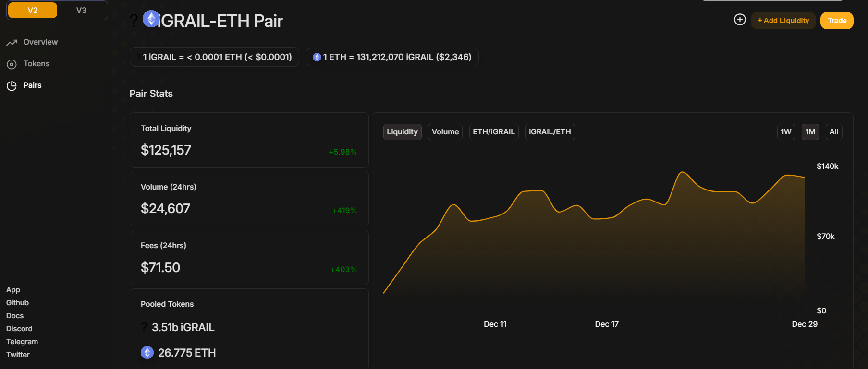Click the 3.51b iGRAIL pooled token amount

click(x=183, y=327)
